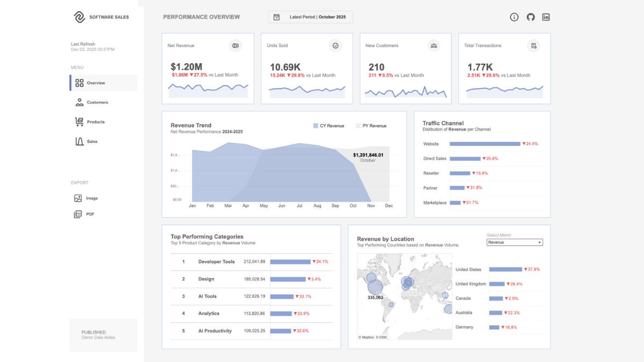
Task: Click the Total Transactions receipt icon
Action: (533, 46)
